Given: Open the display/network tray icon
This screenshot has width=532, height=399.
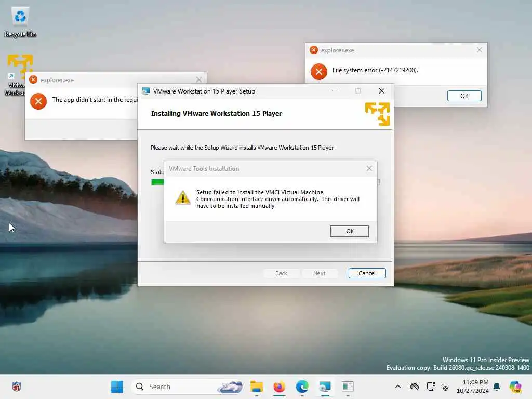Looking at the screenshot, I should [431, 387].
